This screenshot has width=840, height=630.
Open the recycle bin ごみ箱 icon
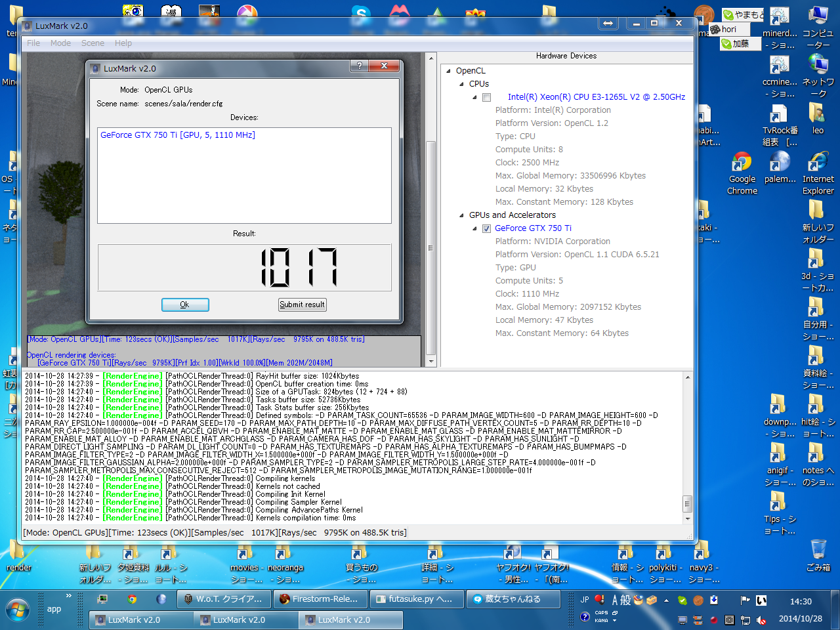[818, 550]
